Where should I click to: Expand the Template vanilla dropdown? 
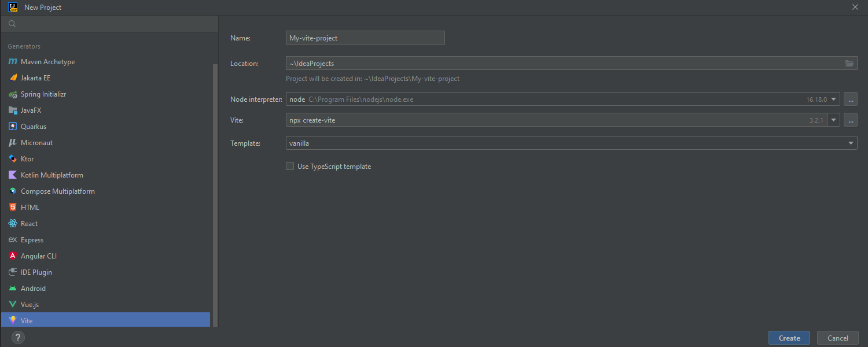point(851,143)
